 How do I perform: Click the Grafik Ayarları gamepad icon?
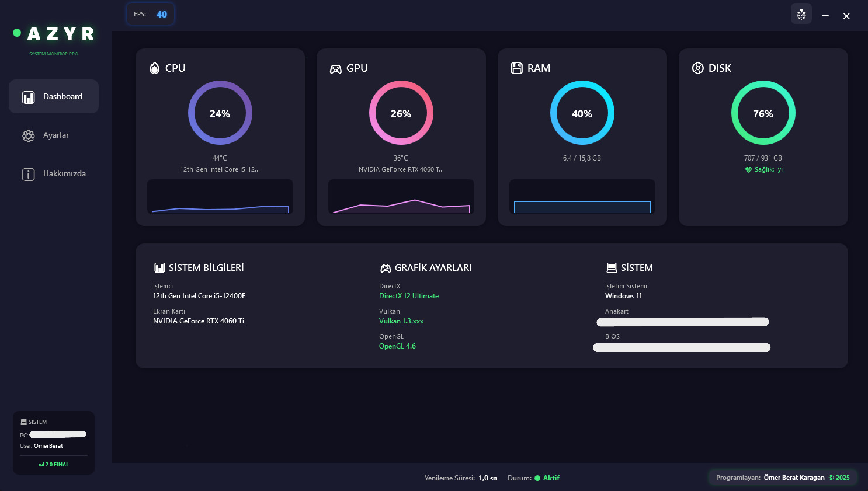386,268
